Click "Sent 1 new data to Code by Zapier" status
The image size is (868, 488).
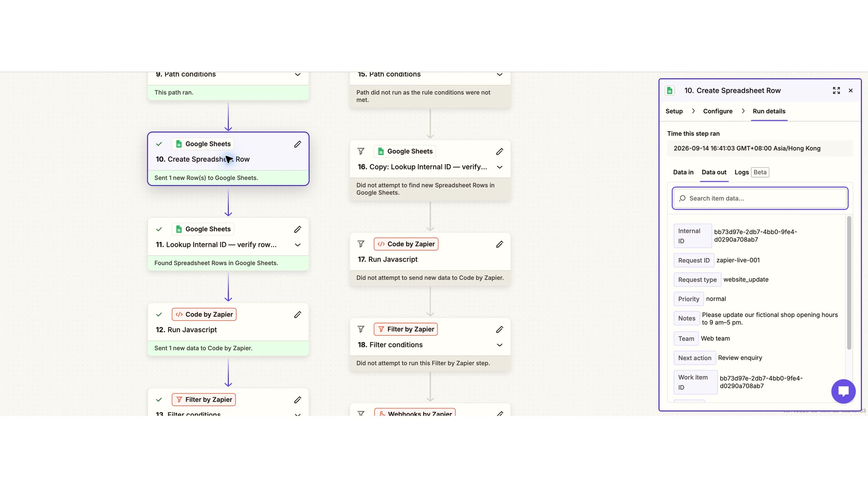203,348
